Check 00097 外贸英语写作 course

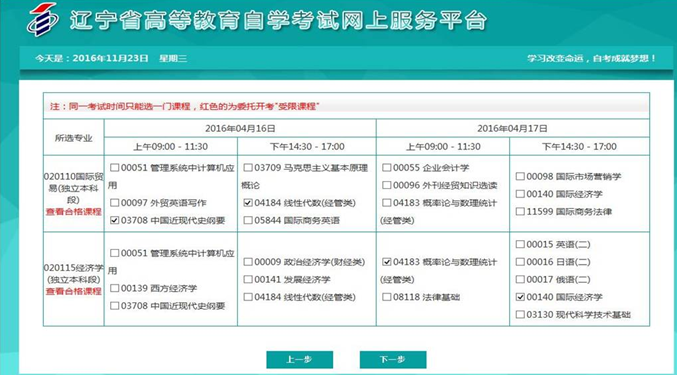tap(114, 202)
